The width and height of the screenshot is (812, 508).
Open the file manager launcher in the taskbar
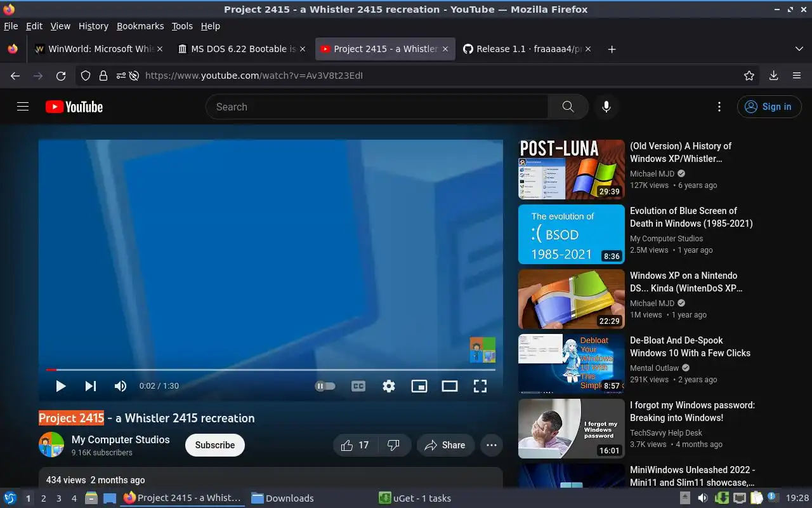click(x=91, y=498)
